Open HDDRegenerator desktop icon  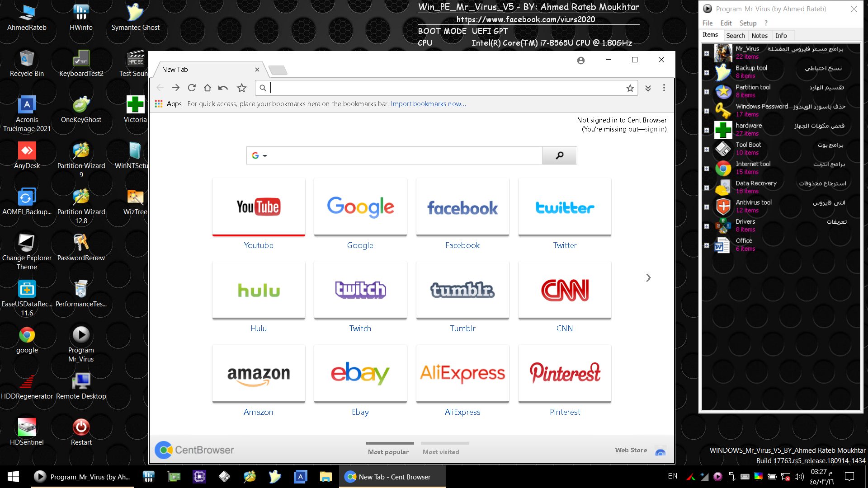[27, 386]
